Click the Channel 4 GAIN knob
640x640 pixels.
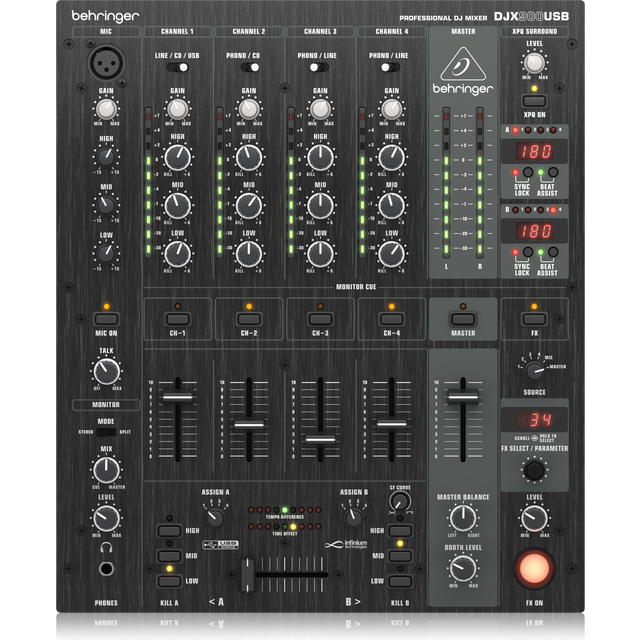pyautogui.click(x=392, y=109)
